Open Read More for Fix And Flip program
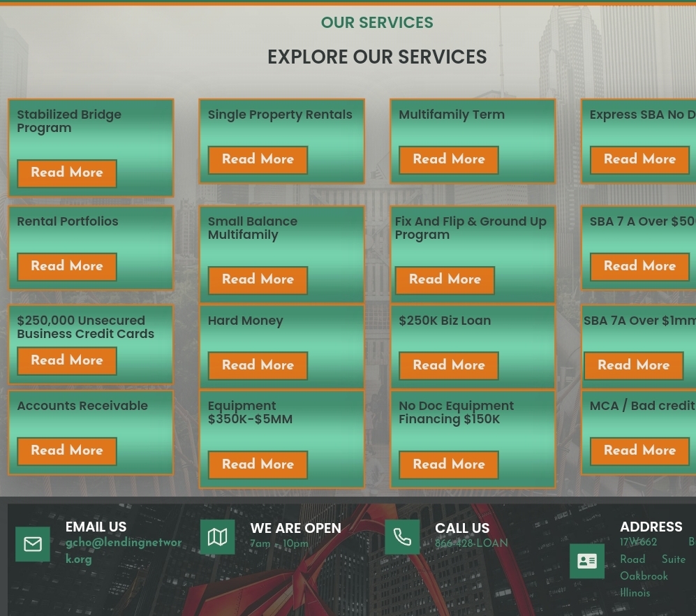 pos(445,280)
